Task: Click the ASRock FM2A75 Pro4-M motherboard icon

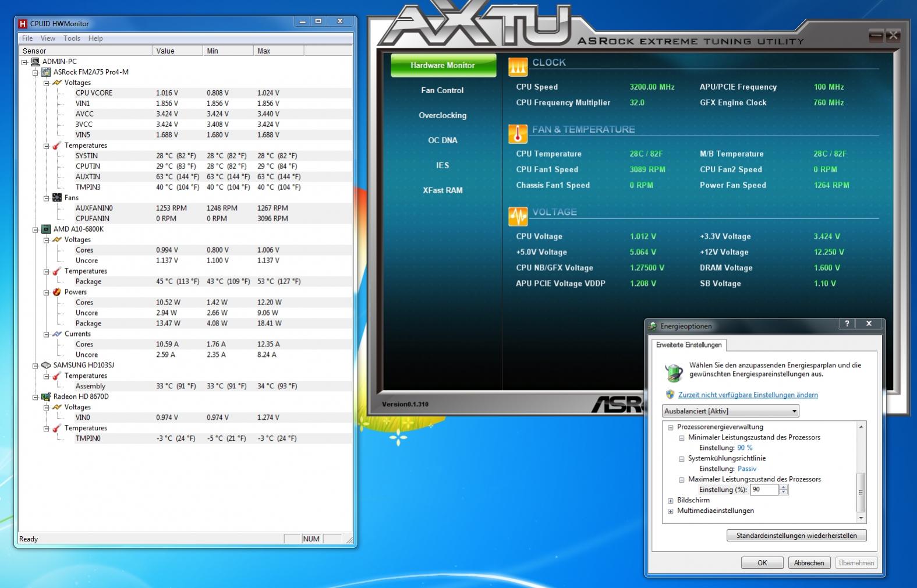Action: (46, 72)
